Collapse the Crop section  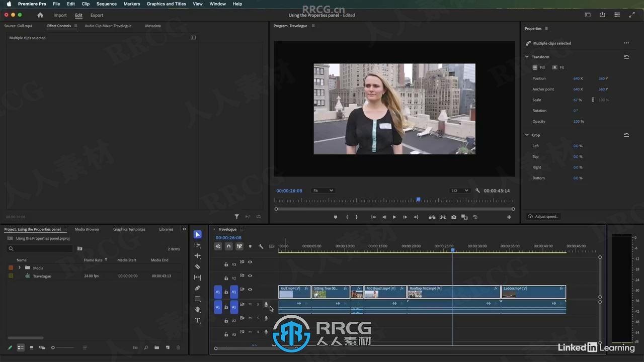click(x=527, y=135)
